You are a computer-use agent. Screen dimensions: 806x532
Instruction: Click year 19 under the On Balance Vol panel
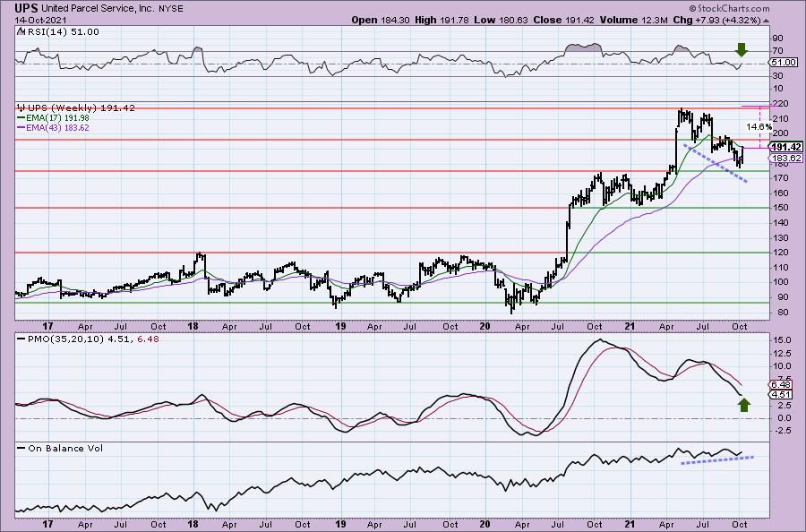point(340,524)
